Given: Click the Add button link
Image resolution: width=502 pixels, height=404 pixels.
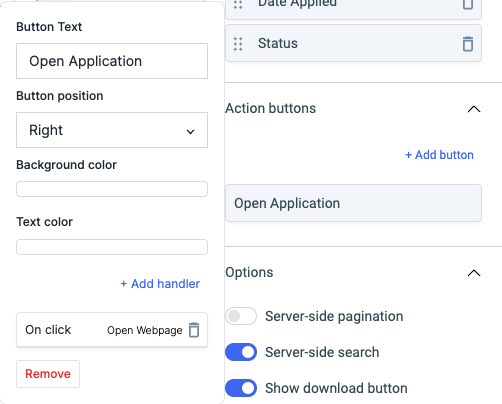Looking at the screenshot, I should tap(439, 155).
